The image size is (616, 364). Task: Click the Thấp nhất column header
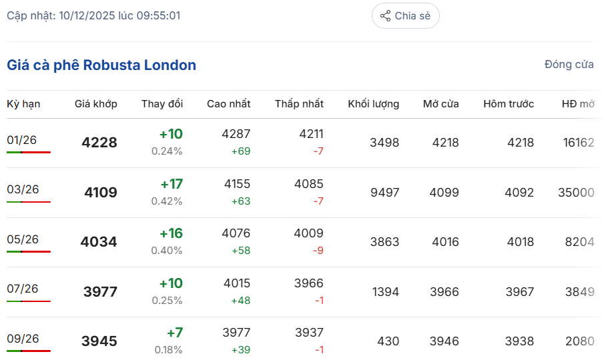coord(299,104)
